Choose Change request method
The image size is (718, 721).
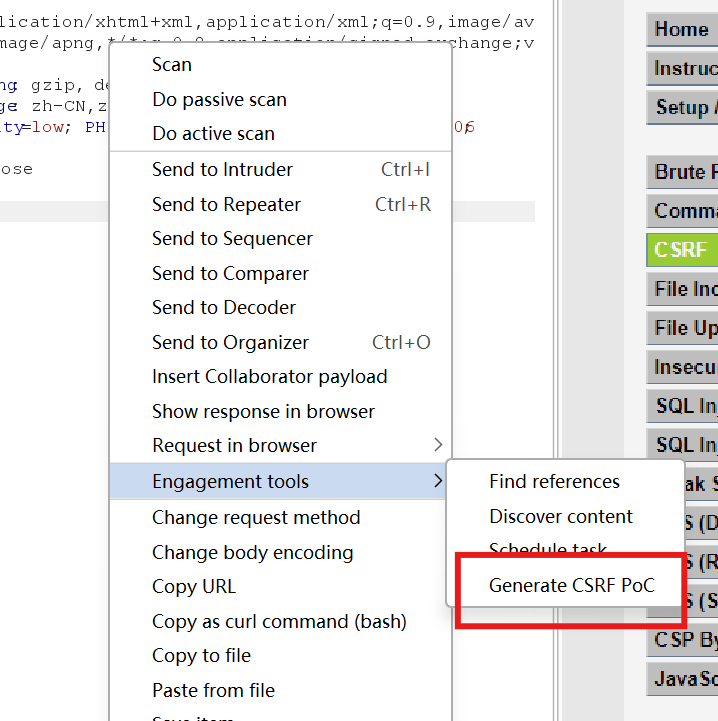click(256, 518)
